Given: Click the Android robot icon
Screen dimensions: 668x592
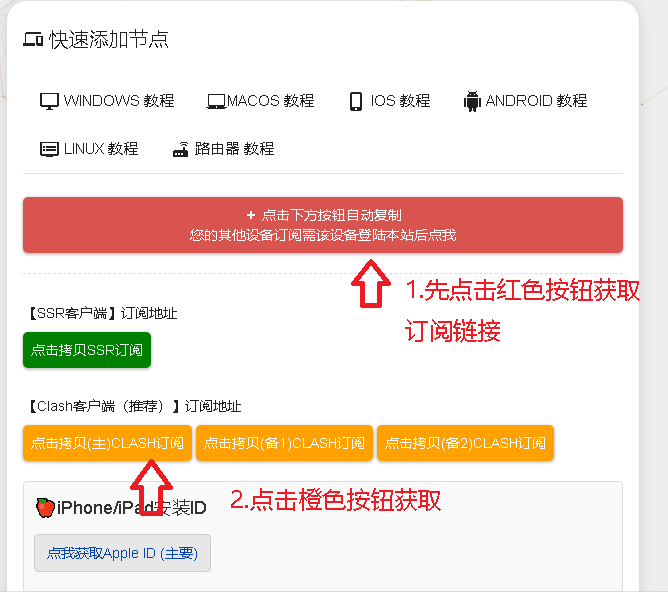Looking at the screenshot, I should (x=472, y=101).
